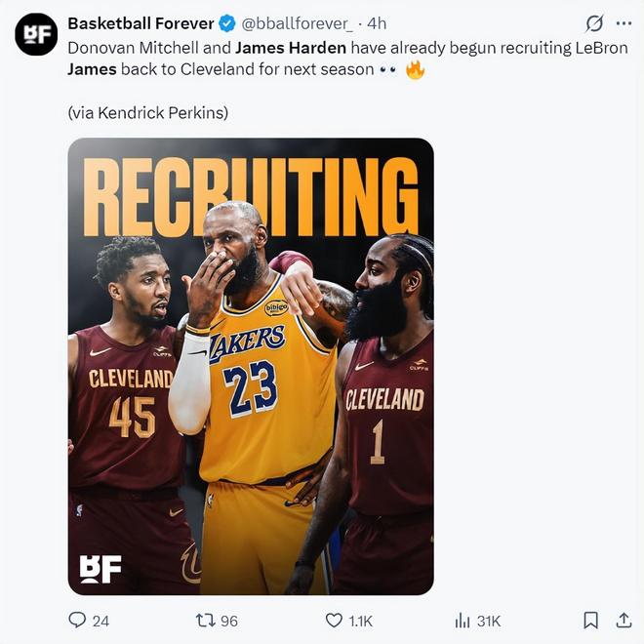The height and width of the screenshot is (644, 644).
Task: Enlarge the RECRUITING image thumbnail
Action: coord(250,366)
